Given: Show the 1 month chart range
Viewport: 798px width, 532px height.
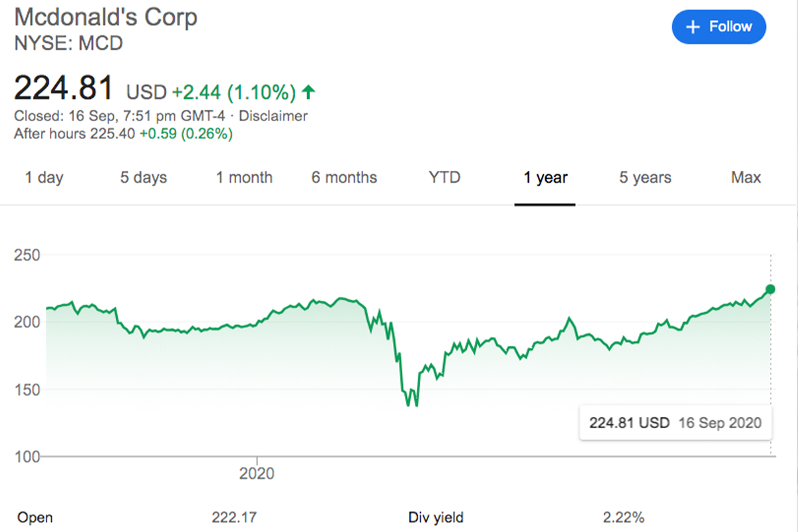Looking at the screenshot, I should (x=244, y=178).
